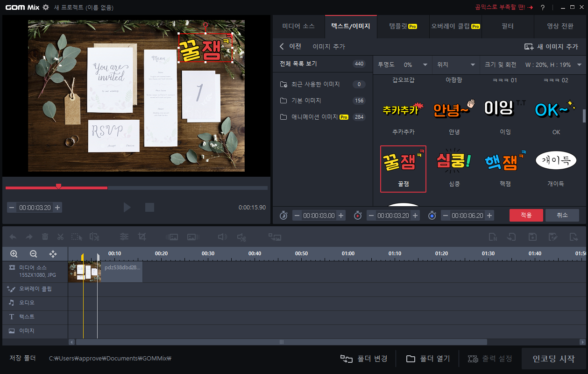The width and height of the screenshot is (588, 374).
Task: Click 폴더 변경 button
Action: click(364, 359)
